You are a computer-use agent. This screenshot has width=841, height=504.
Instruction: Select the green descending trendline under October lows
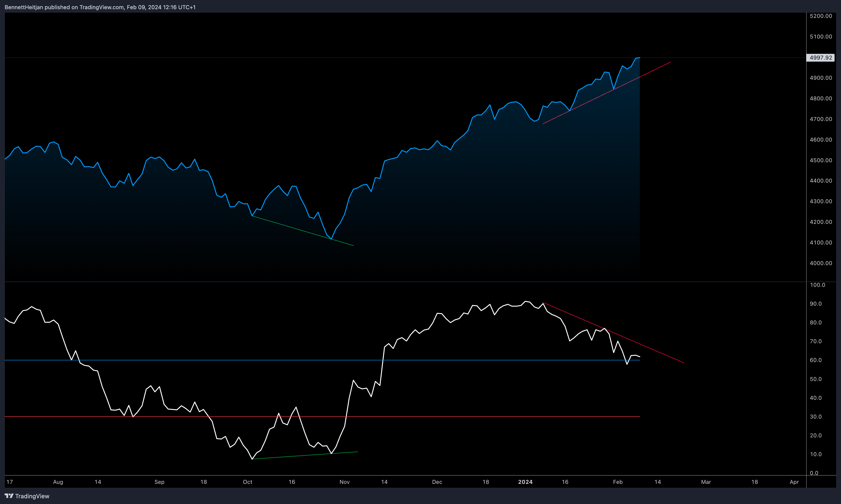tap(302, 231)
